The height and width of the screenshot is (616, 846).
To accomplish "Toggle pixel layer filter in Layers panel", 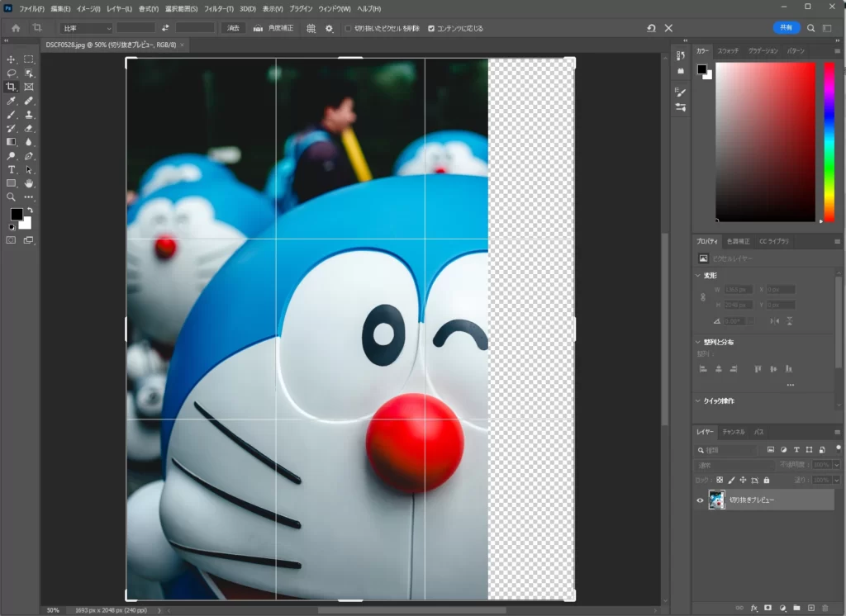I will coord(771,449).
